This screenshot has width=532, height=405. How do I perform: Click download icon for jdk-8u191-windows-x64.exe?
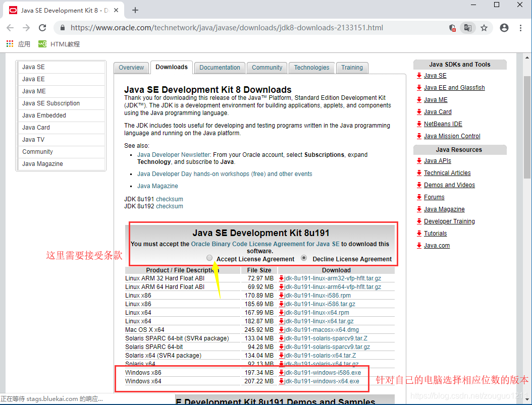pyautogui.click(x=281, y=381)
